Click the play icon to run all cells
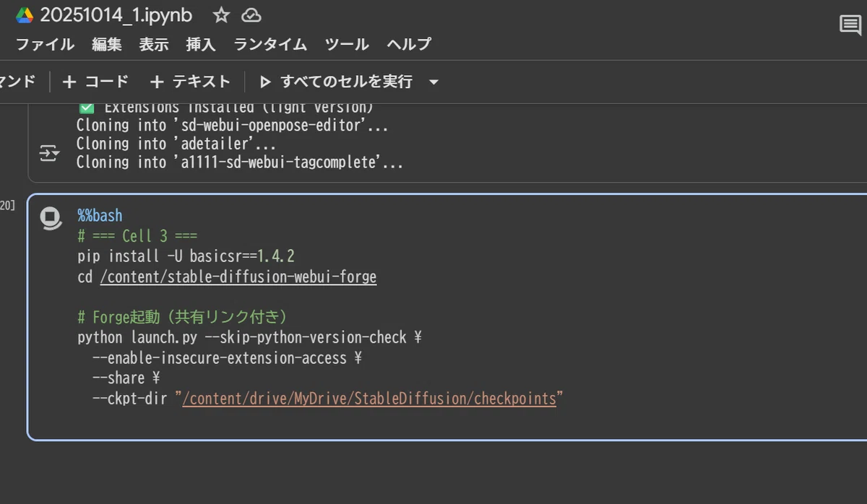The height and width of the screenshot is (504, 867). tap(265, 82)
